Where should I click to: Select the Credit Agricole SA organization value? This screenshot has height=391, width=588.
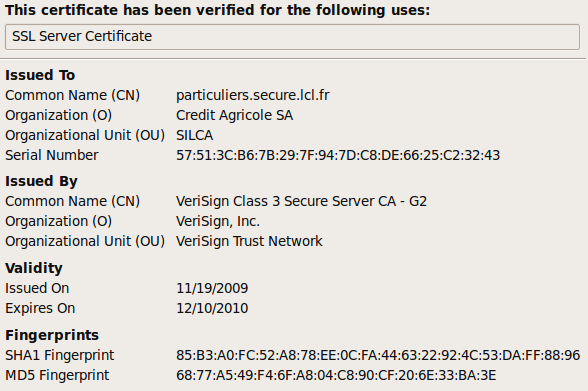pyautogui.click(x=234, y=115)
